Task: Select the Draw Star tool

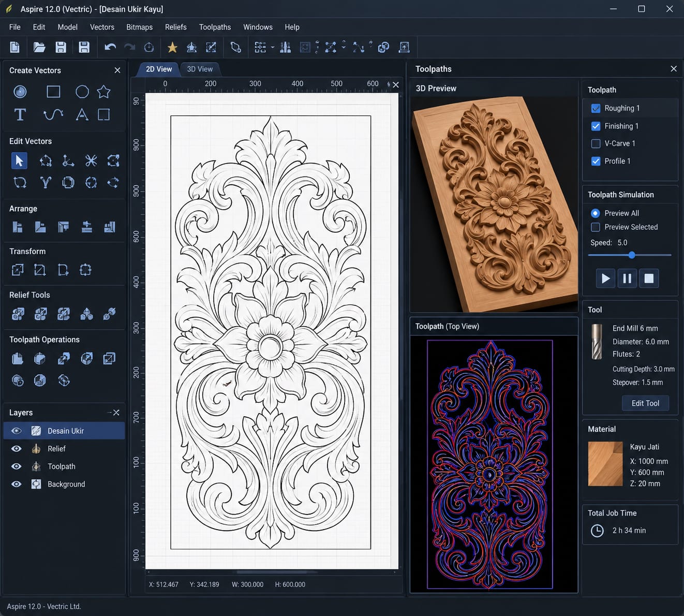Action: point(104,92)
